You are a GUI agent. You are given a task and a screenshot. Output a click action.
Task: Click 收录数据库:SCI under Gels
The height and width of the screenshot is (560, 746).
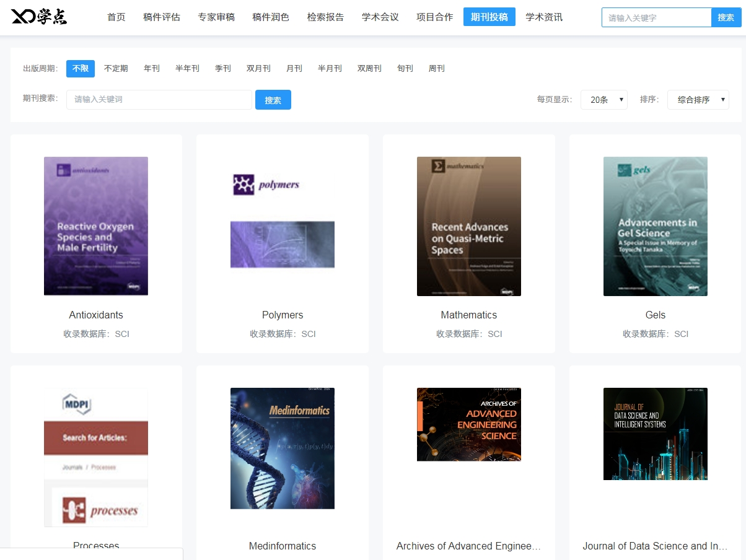pyautogui.click(x=656, y=334)
